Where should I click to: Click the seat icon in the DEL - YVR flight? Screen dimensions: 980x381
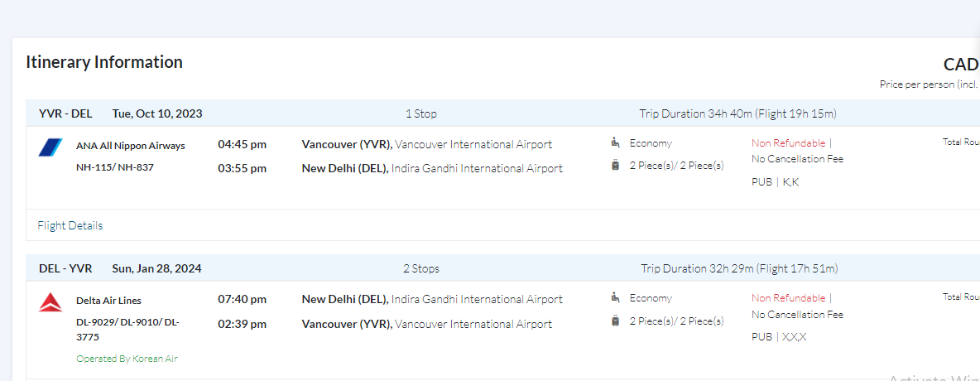pos(615,297)
